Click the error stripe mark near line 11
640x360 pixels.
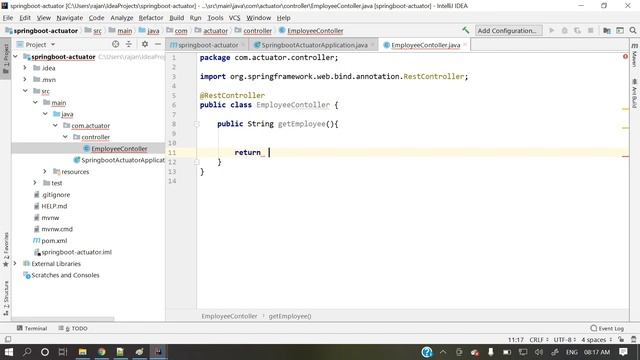[x=625, y=156]
